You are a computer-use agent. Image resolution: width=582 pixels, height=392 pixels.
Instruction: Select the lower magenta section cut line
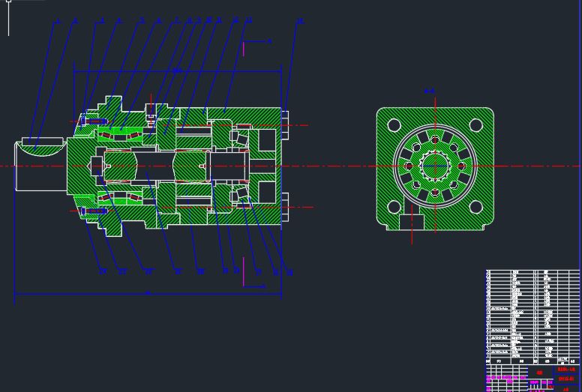244,272
